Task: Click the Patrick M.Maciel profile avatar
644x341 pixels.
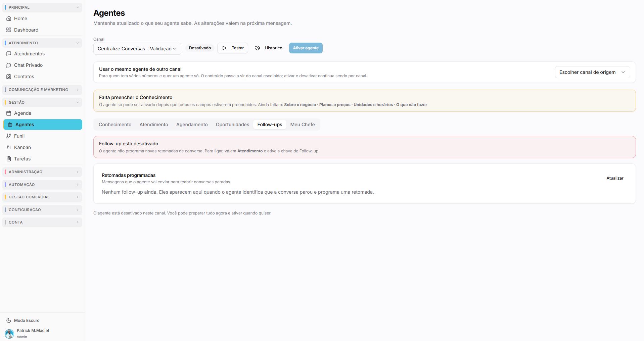Action: pos(9,333)
